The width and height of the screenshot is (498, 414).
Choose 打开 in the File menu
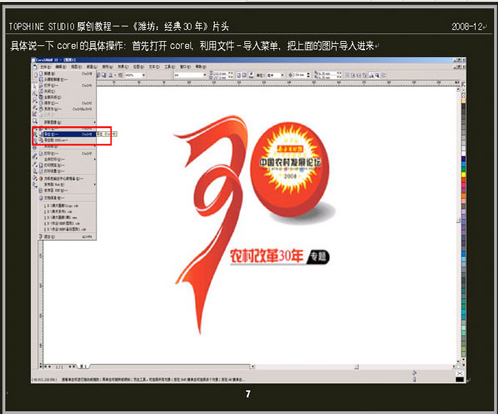(68, 86)
